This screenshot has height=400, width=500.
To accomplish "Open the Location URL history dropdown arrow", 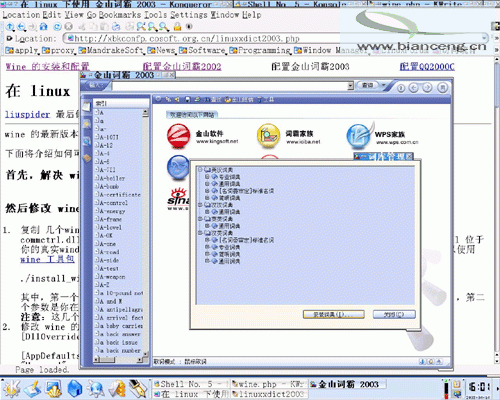I will (x=484, y=38).
